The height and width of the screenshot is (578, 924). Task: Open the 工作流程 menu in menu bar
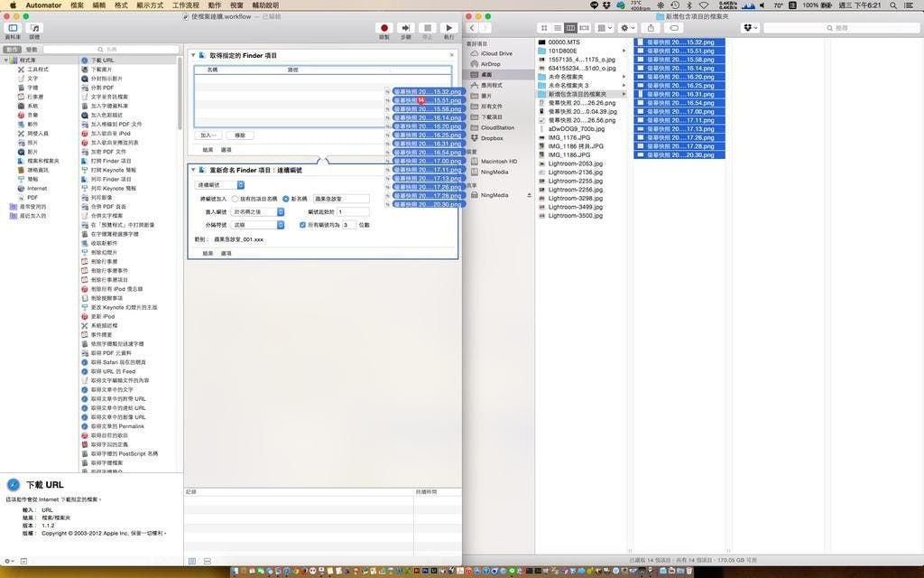pos(185,5)
